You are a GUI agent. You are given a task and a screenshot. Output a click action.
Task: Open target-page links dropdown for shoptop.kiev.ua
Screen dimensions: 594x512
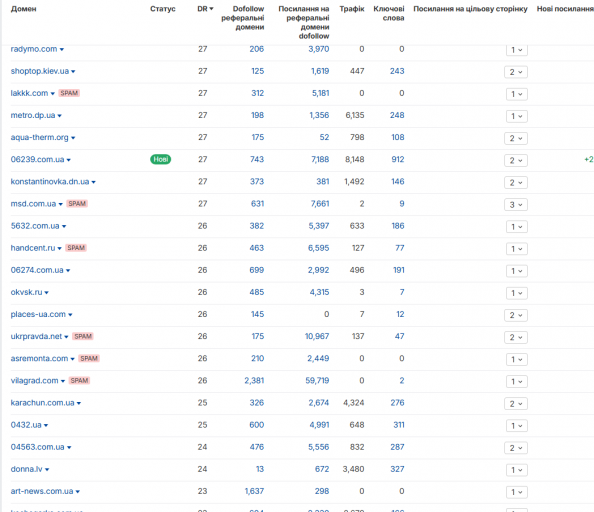[516, 72]
